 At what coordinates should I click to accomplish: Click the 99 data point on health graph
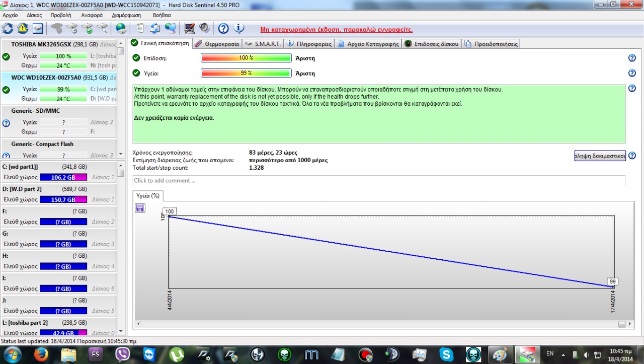pyautogui.click(x=613, y=282)
